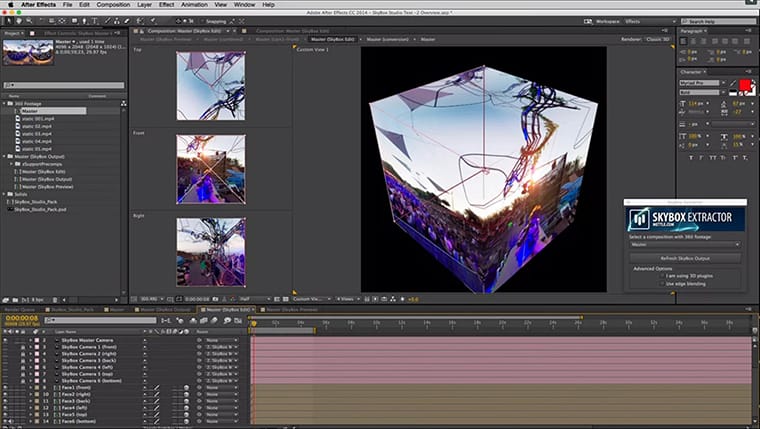
Task: Click the Frame Blending enable icon in timeline
Action: (204, 320)
